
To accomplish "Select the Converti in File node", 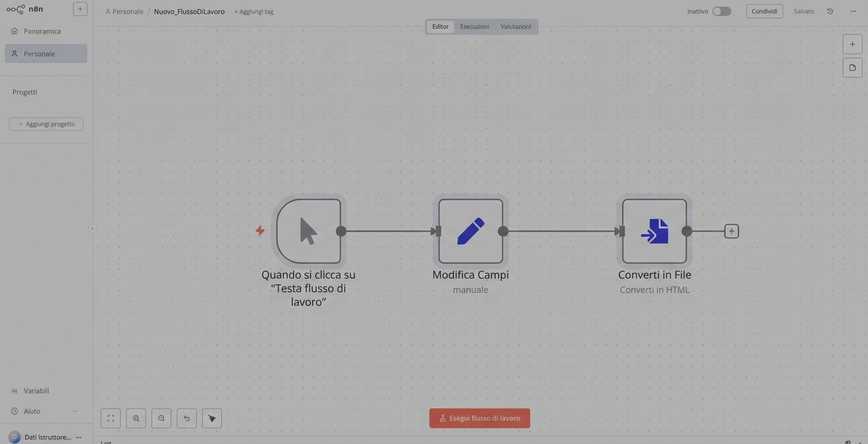I will pyautogui.click(x=654, y=231).
